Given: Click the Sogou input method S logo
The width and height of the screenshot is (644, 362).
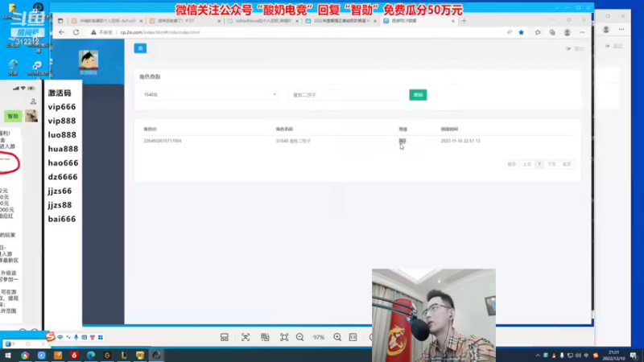Looking at the screenshot, I should pos(50,337).
